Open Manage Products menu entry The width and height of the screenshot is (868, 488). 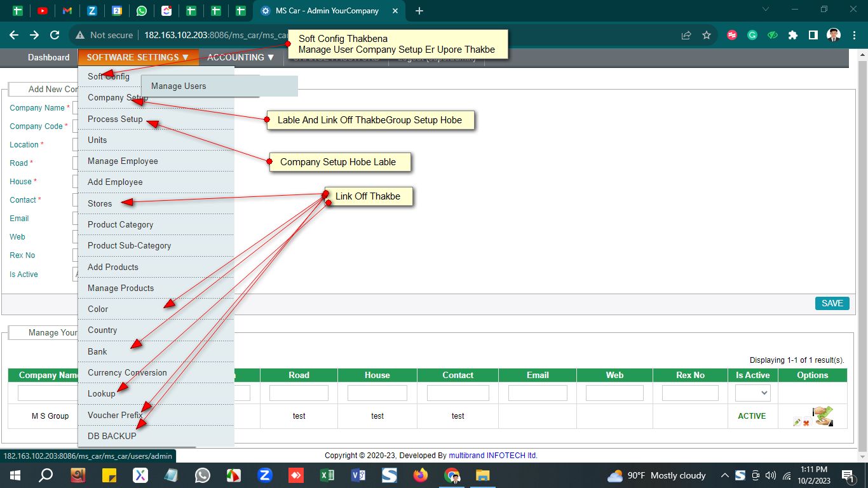pyautogui.click(x=156, y=288)
